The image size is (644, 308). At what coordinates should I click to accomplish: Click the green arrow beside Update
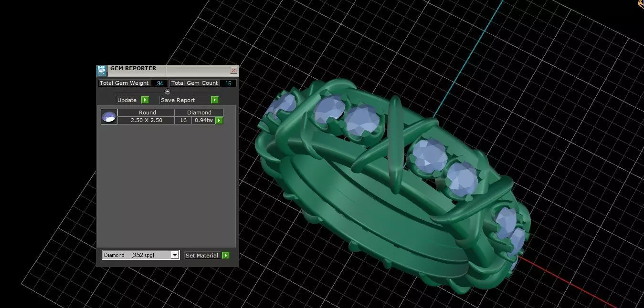(x=145, y=100)
